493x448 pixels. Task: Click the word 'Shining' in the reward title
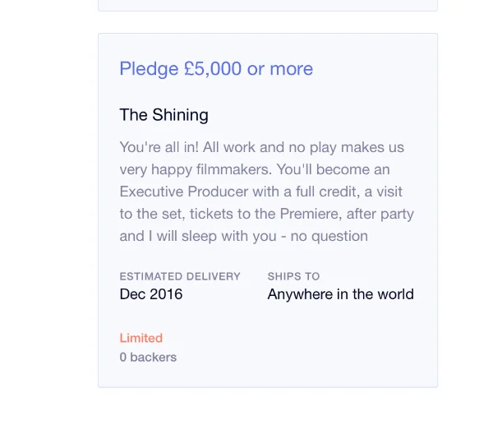tap(180, 115)
